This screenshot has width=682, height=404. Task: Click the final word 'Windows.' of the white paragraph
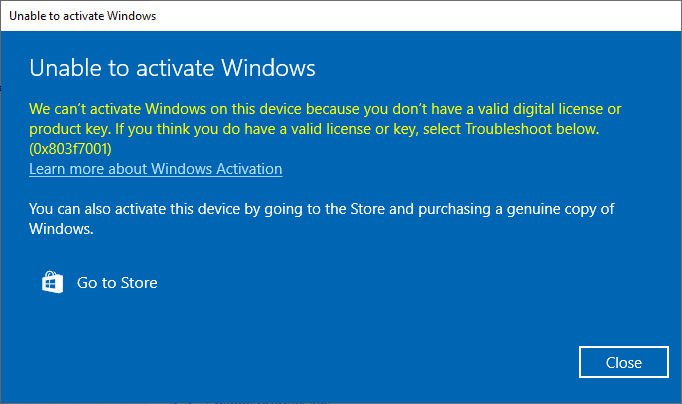click(x=61, y=229)
